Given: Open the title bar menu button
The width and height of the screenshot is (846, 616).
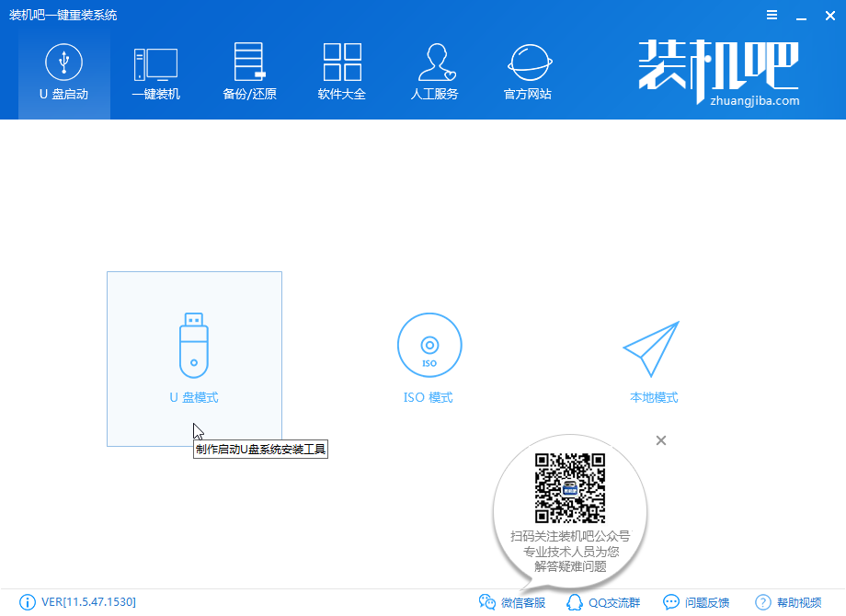Looking at the screenshot, I should point(771,16).
